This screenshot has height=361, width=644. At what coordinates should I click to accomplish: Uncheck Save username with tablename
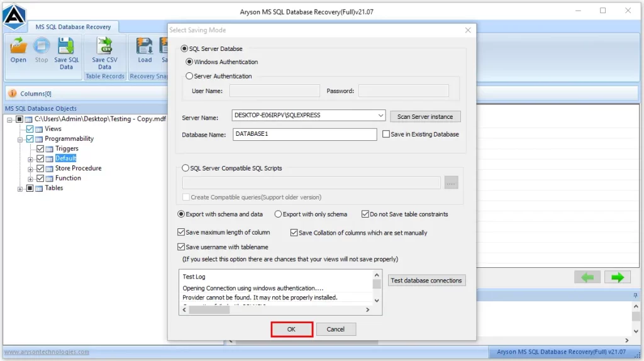182,247
